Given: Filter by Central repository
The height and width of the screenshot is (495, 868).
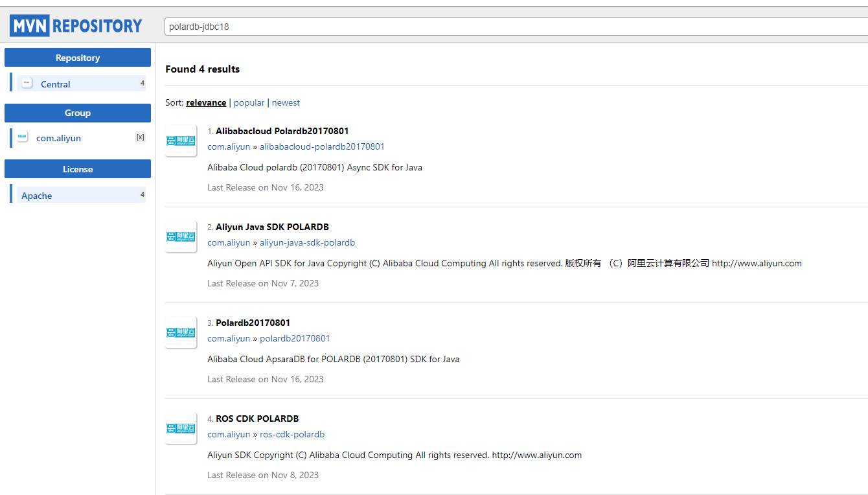Looking at the screenshot, I should pos(56,84).
